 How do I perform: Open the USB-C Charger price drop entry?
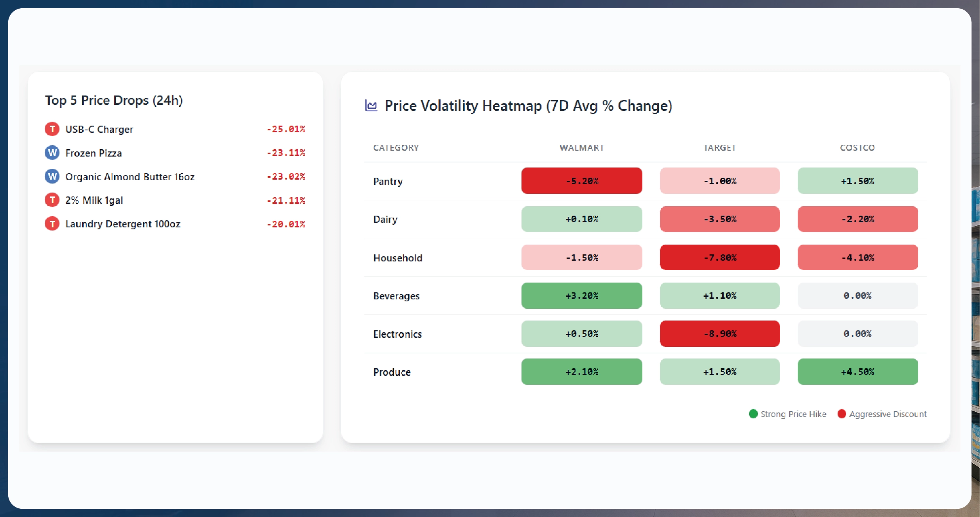click(99, 129)
